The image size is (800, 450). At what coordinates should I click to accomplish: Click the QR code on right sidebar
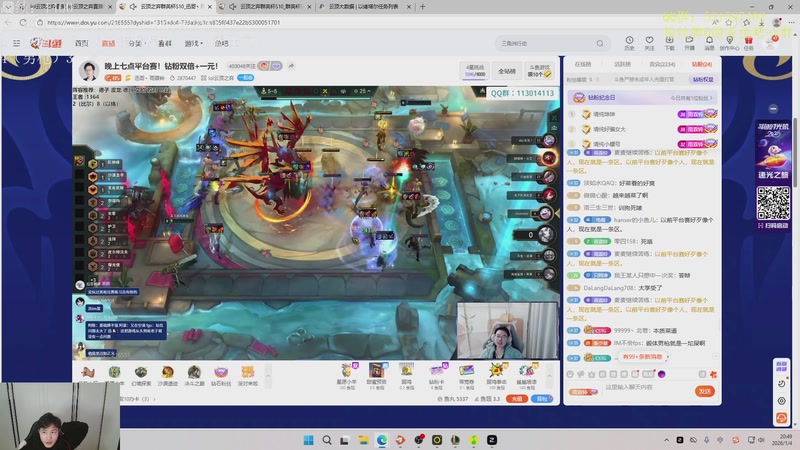coord(773,203)
